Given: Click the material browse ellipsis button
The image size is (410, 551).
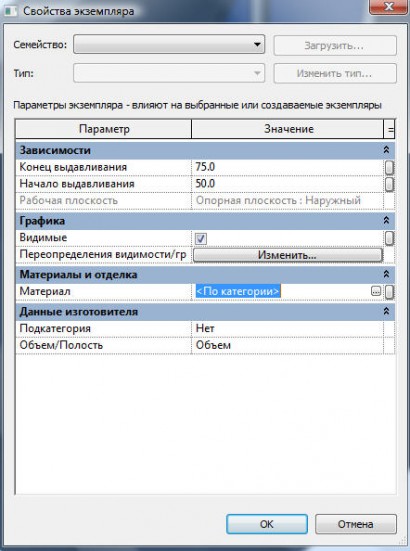Looking at the screenshot, I should (x=376, y=291).
